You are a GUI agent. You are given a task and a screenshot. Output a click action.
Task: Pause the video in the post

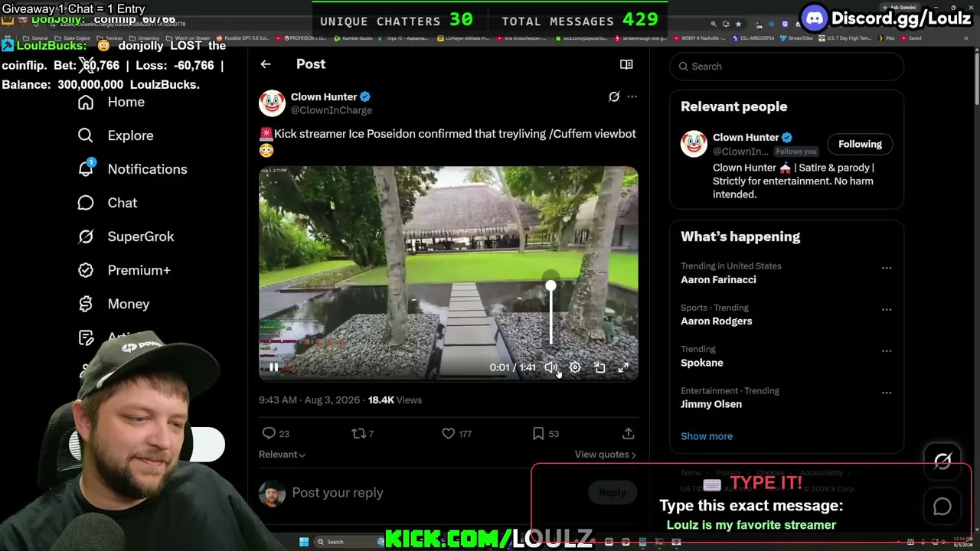[x=273, y=367]
